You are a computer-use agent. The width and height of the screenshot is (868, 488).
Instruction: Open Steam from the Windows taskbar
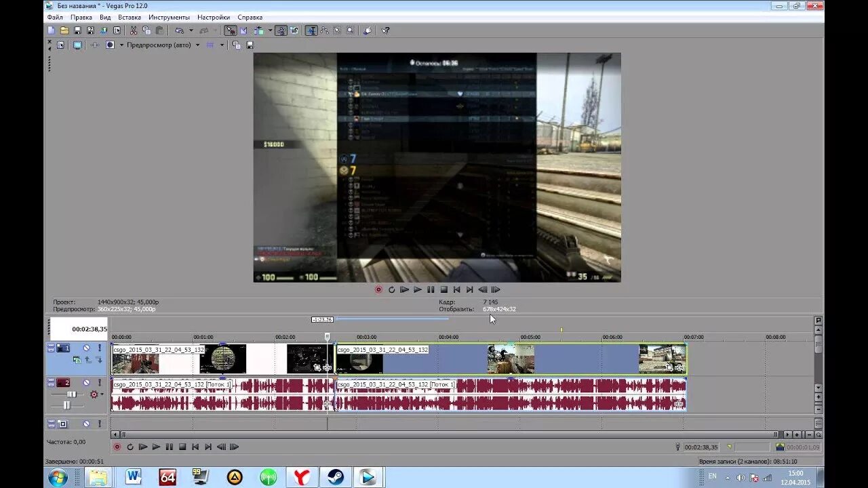(x=335, y=476)
